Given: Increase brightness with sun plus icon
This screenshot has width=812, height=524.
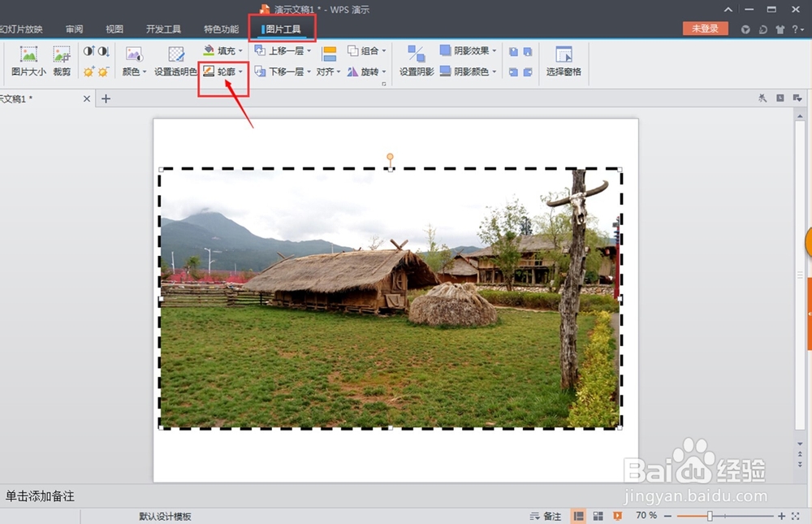Looking at the screenshot, I should (x=89, y=71).
